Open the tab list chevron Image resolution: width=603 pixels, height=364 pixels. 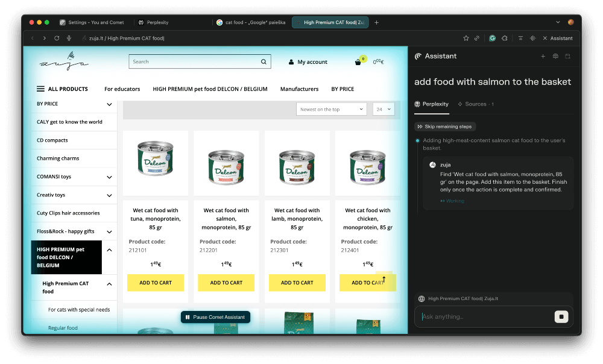(x=558, y=22)
